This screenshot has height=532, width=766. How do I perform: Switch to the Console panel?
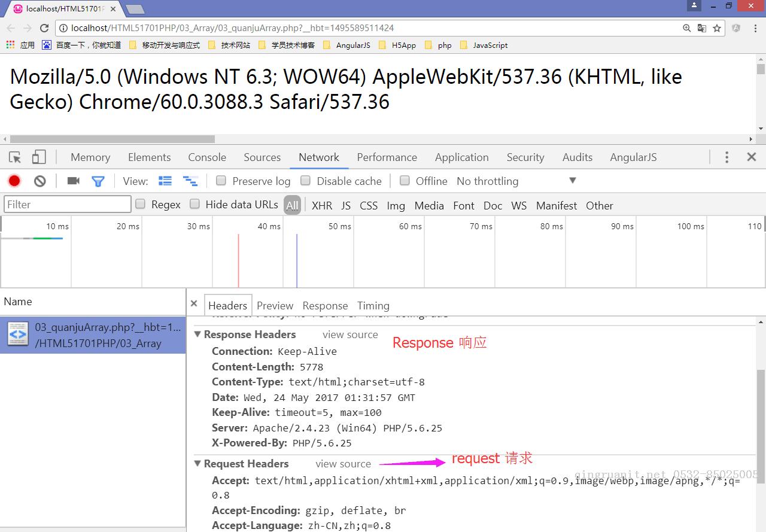[206, 157]
